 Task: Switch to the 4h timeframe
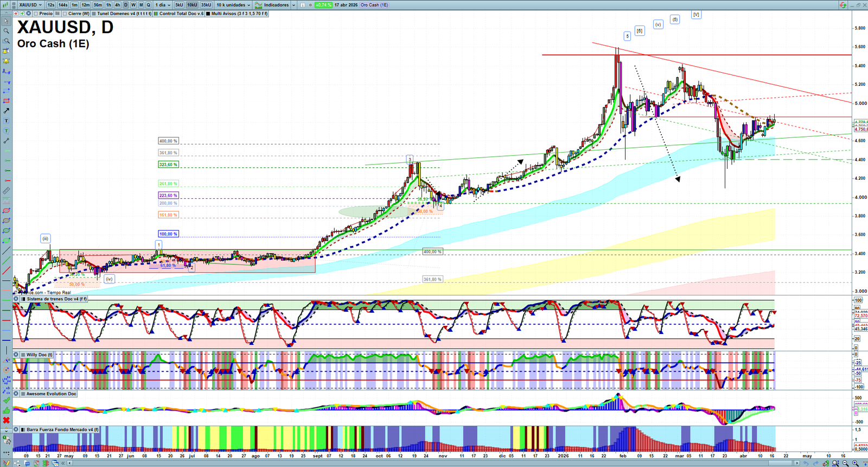[x=117, y=5]
